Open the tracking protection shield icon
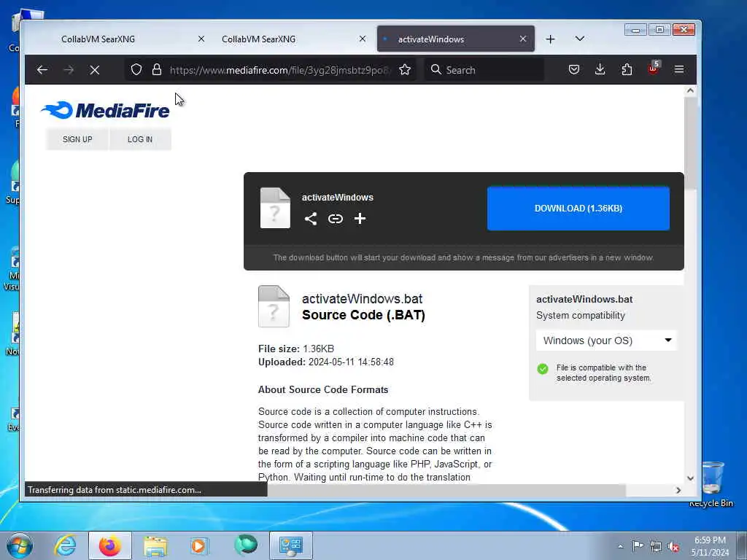 point(136,70)
